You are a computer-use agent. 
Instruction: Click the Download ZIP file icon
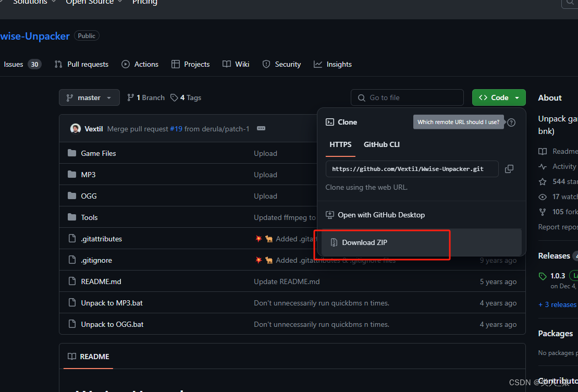(334, 242)
